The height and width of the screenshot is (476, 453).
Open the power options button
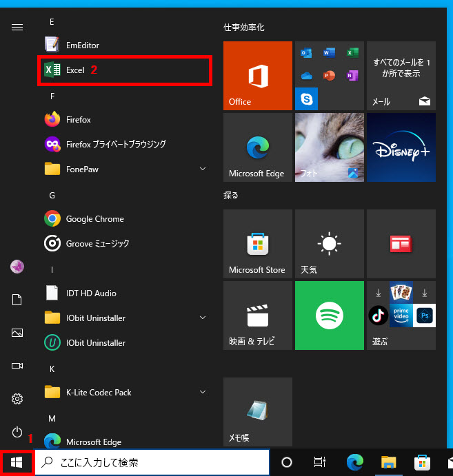click(17, 432)
